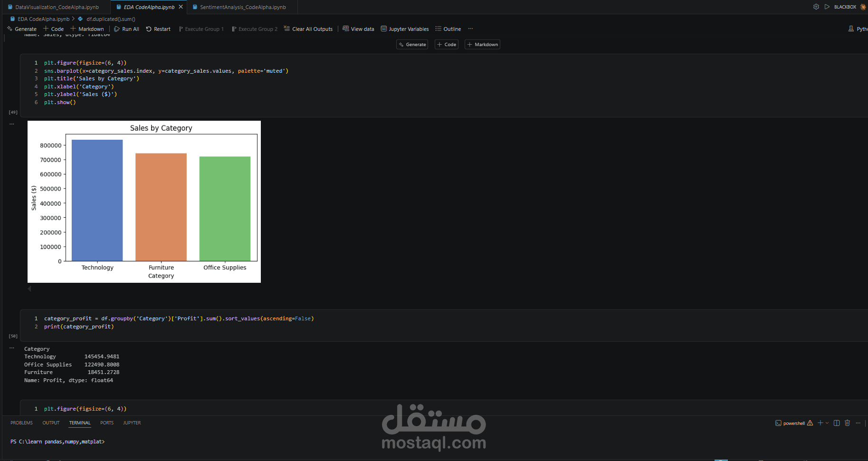Click the last plt.figure code cell
Viewport: 868px width, 461px height.
point(444,409)
